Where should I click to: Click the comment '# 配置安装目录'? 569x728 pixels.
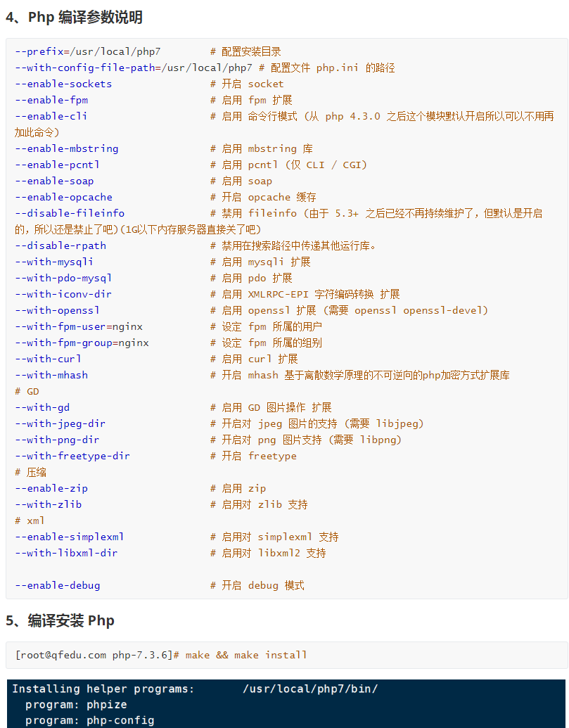coord(245,51)
